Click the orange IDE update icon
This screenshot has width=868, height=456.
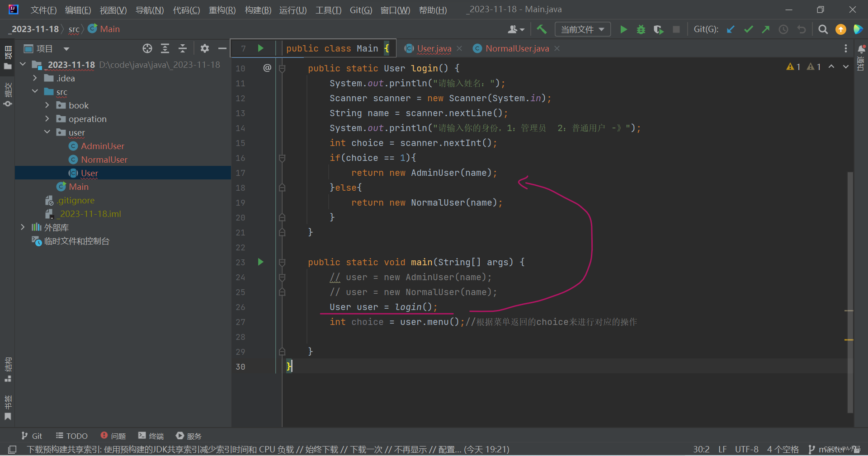(841, 29)
